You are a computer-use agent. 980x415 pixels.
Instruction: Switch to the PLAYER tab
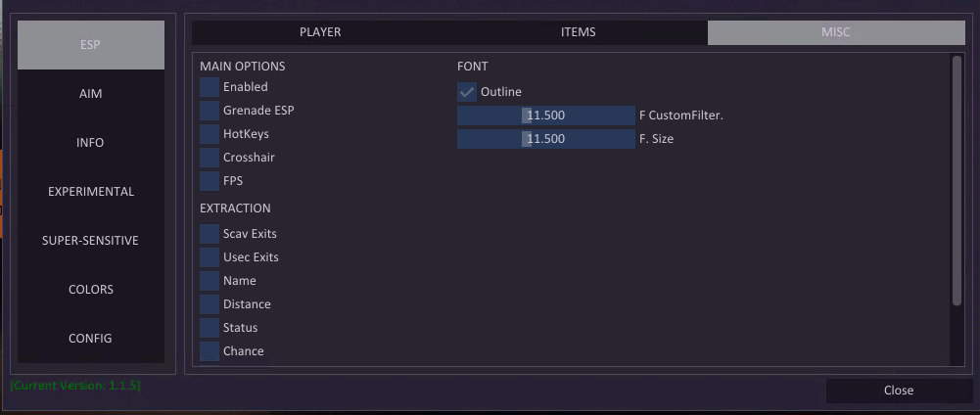point(320,32)
